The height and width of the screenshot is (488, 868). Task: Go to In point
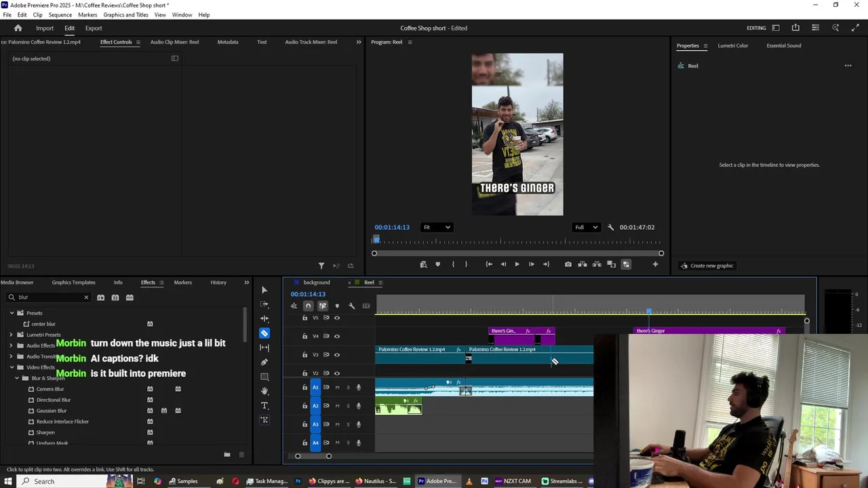coord(489,264)
